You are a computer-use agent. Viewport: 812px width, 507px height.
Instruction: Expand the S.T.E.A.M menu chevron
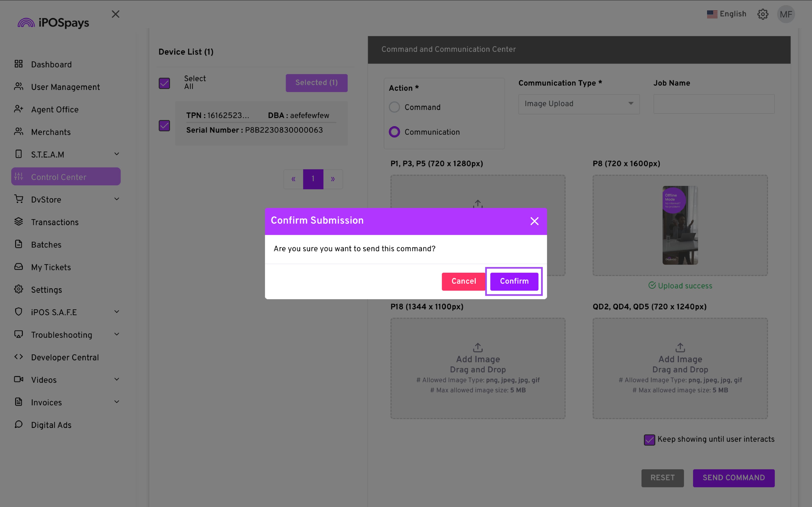[117, 154]
